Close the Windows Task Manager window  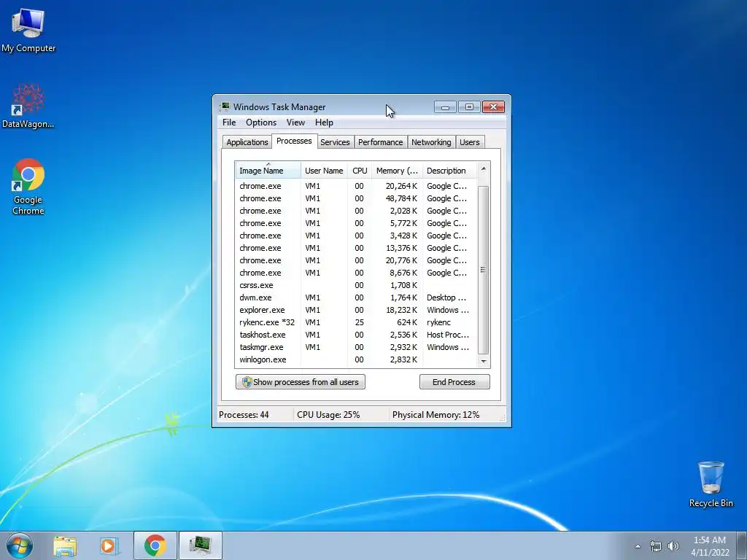[494, 106]
